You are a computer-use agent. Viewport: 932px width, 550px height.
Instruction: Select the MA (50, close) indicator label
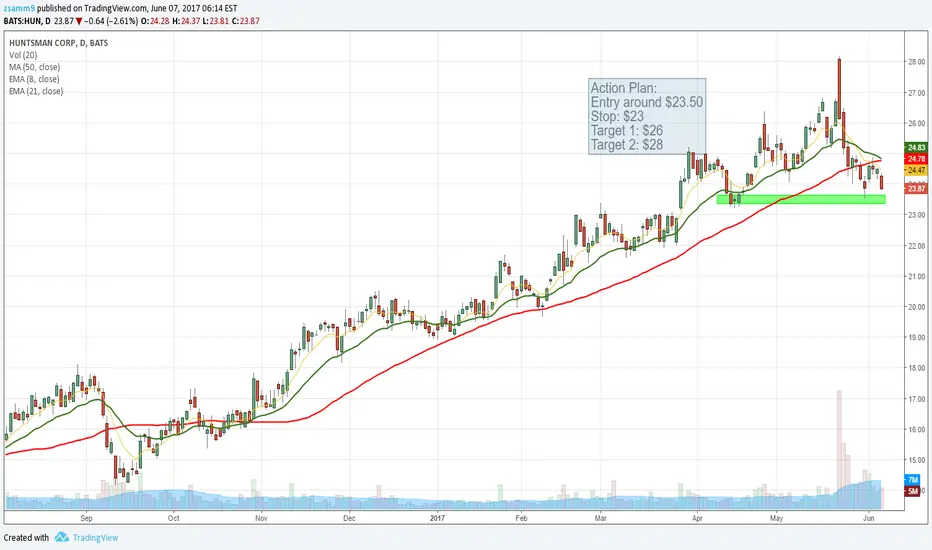(34, 67)
